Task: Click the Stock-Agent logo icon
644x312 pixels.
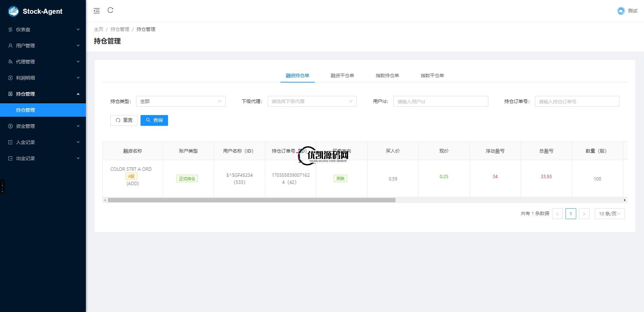Action: (x=13, y=11)
